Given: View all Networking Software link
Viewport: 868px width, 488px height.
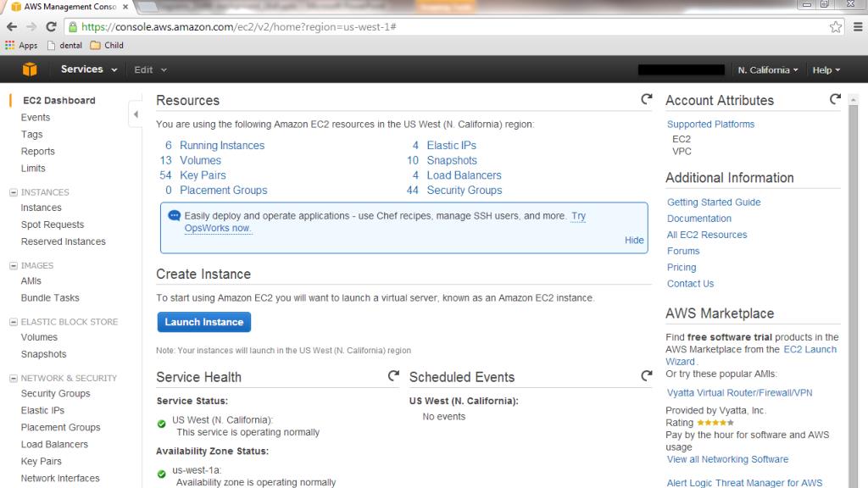Looking at the screenshot, I should point(727,459).
